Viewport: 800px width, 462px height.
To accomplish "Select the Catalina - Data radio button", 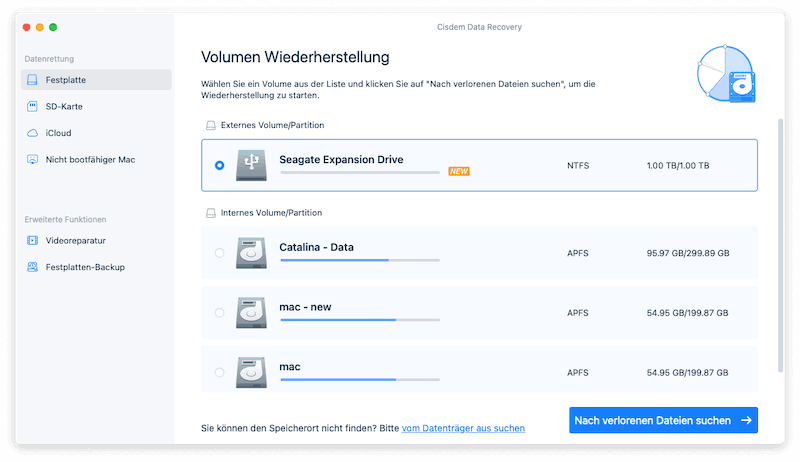I will click(x=219, y=253).
